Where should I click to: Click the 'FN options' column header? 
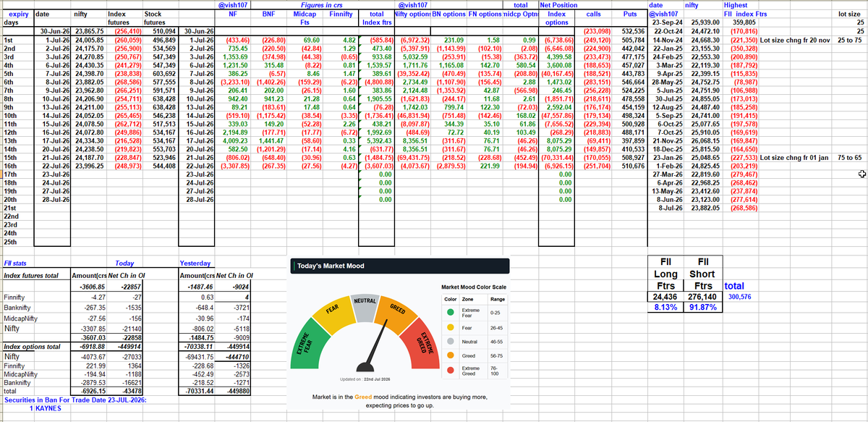coord(485,14)
